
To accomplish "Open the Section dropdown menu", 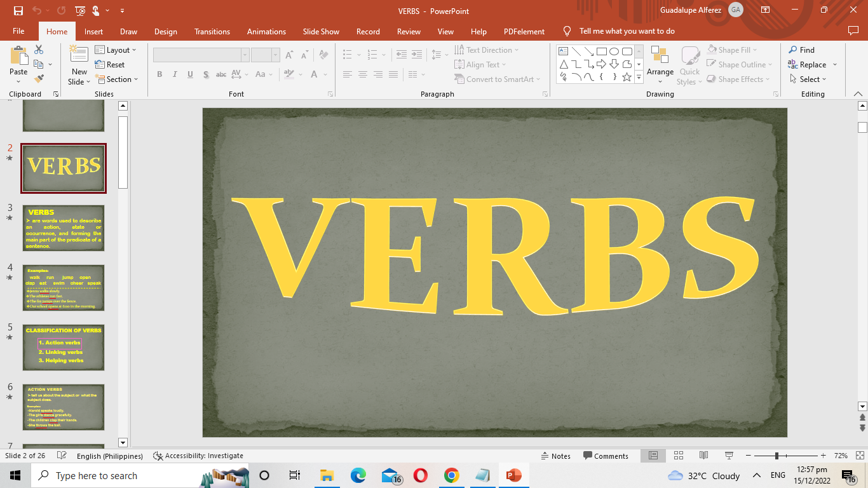I will tap(118, 79).
